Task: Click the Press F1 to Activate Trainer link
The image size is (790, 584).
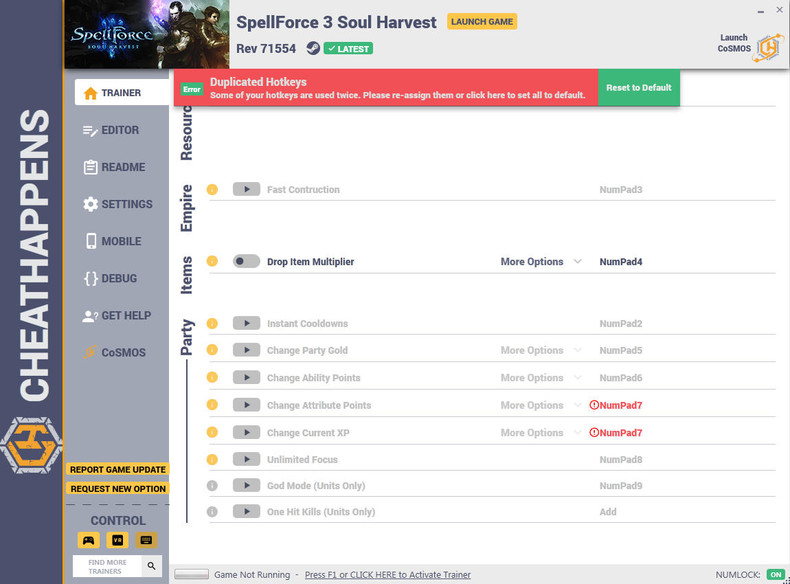Action: (x=387, y=574)
